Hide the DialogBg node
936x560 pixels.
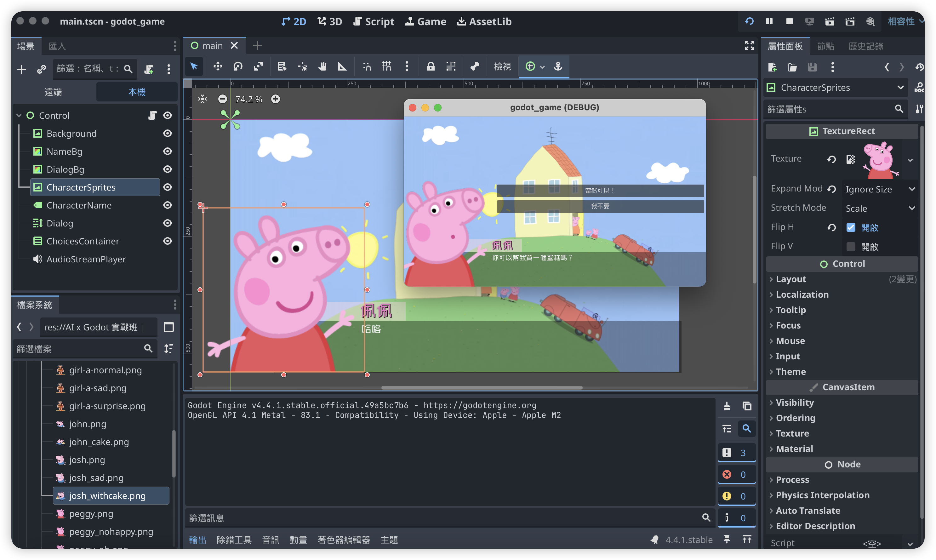click(168, 169)
